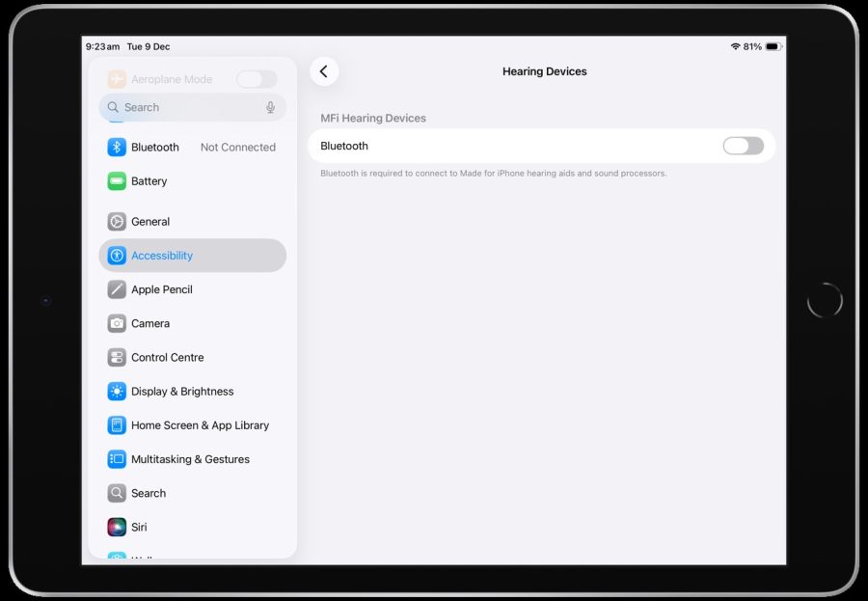Select the Bluetooth settings icon
The width and height of the screenshot is (868, 601).
point(116,147)
